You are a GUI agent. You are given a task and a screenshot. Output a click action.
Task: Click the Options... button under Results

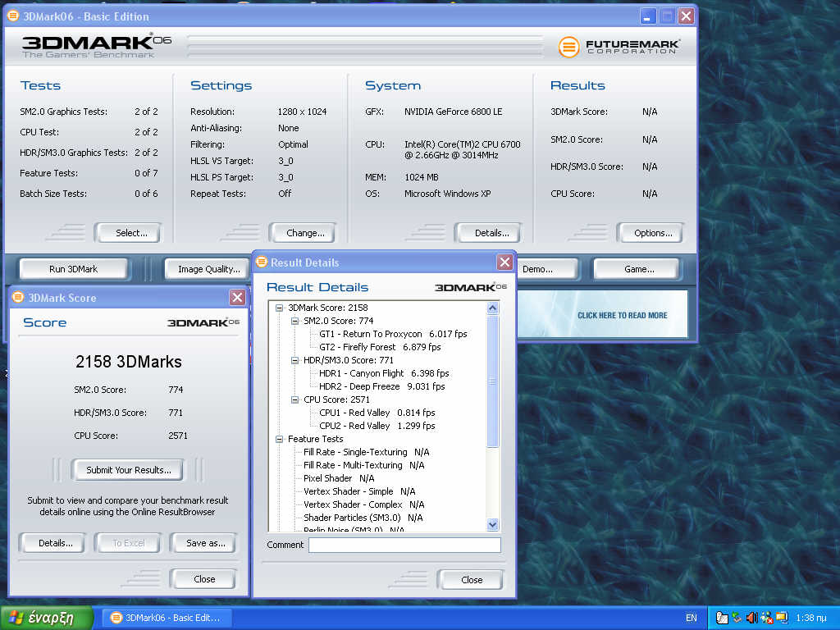[x=650, y=233]
